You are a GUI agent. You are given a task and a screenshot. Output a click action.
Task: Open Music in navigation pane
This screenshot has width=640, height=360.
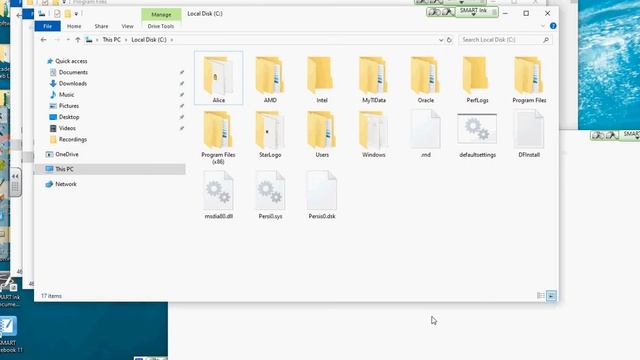point(67,95)
